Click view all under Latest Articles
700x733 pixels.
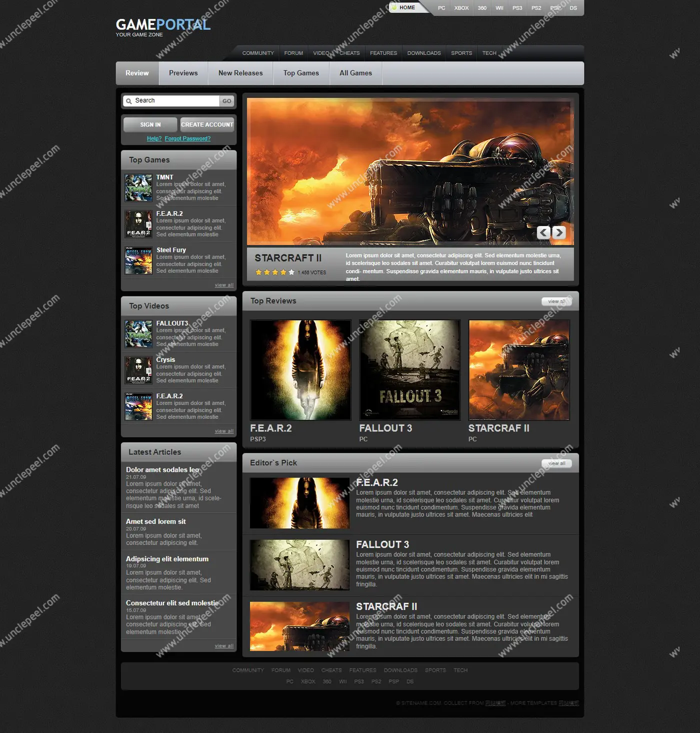point(224,646)
